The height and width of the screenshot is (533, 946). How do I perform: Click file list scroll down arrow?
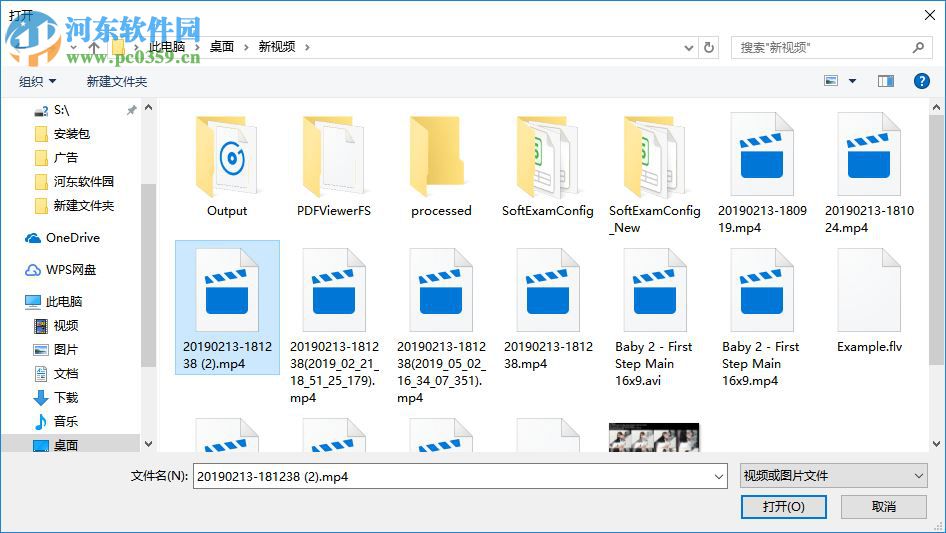click(x=936, y=444)
